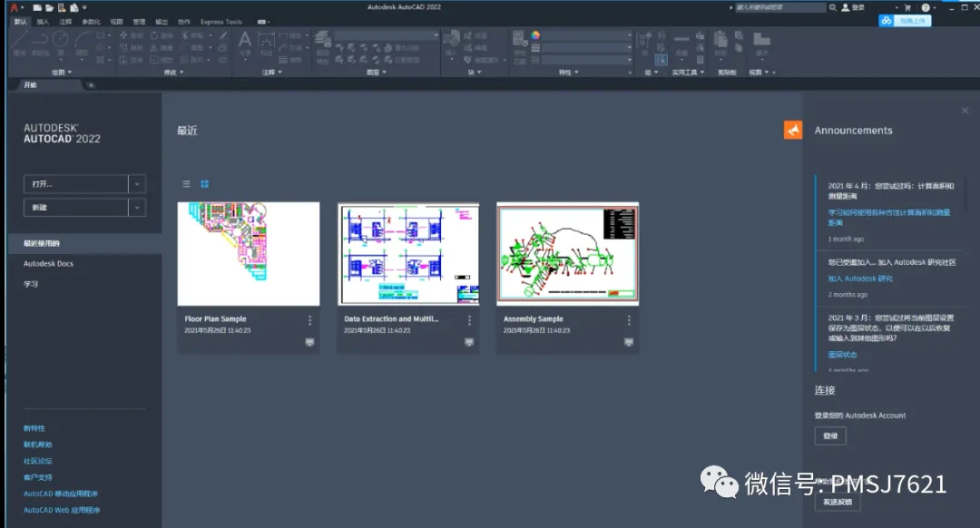
Task: Open the 插入 ribbon tab
Action: point(43,21)
